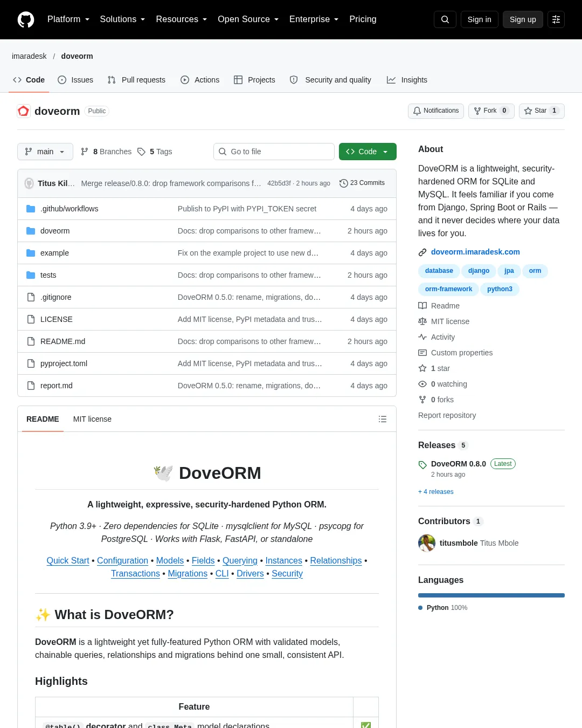Open doveorm.imaradesk.com website link
The width and height of the screenshot is (582, 728).
tap(475, 252)
